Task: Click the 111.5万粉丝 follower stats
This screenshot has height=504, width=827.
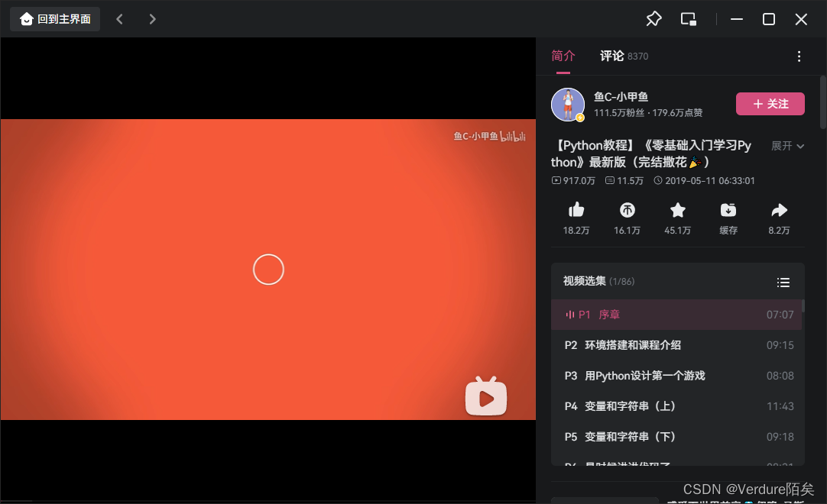Action: pyautogui.click(x=619, y=113)
